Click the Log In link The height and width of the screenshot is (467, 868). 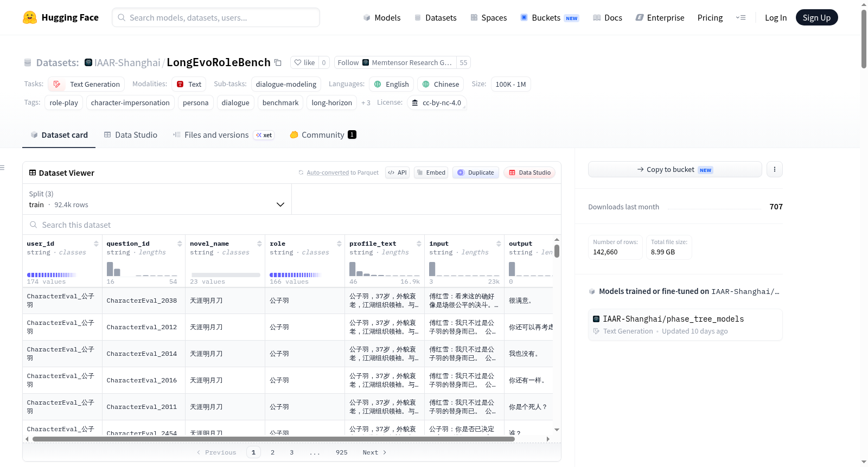[776, 17]
